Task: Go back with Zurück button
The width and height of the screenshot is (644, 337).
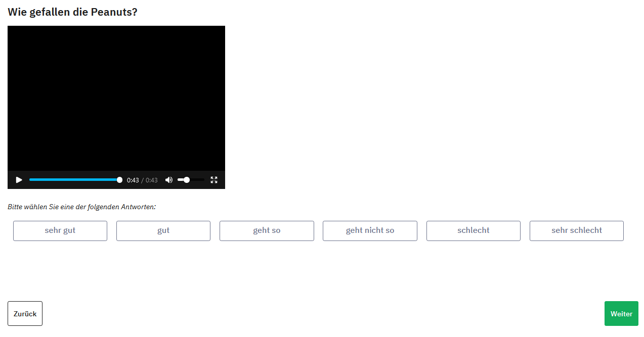Action: tap(25, 314)
